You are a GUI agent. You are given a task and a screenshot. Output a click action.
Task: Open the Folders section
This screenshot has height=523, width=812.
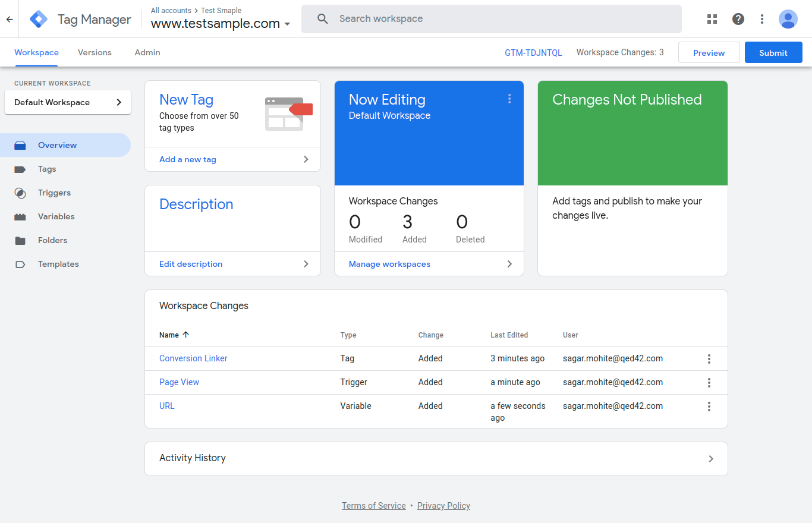[53, 240]
